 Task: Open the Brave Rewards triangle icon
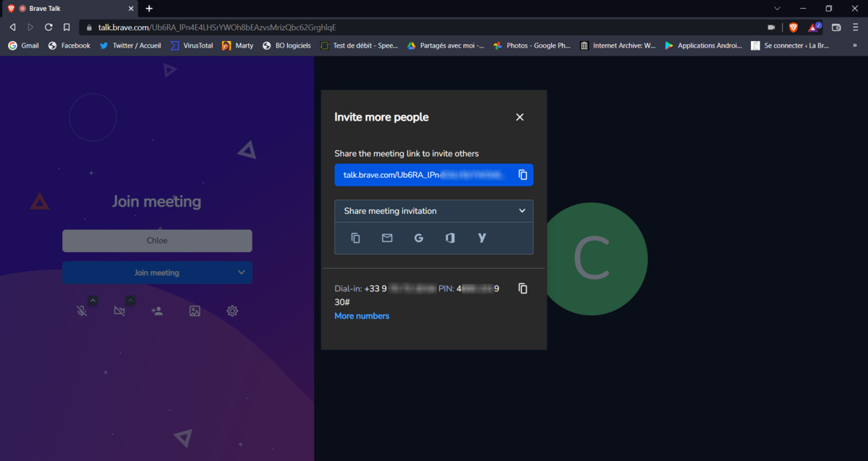coord(814,27)
